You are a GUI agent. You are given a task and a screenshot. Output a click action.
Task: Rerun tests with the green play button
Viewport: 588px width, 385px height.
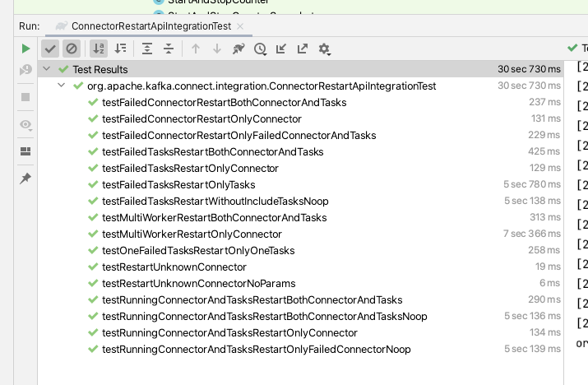click(25, 49)
